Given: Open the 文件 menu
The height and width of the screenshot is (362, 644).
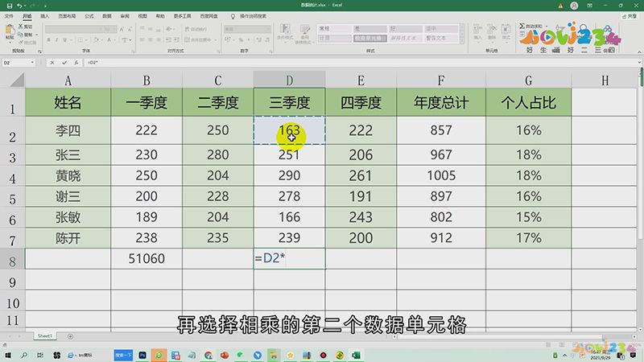Looking at the screenshot, I should [9, 16].
